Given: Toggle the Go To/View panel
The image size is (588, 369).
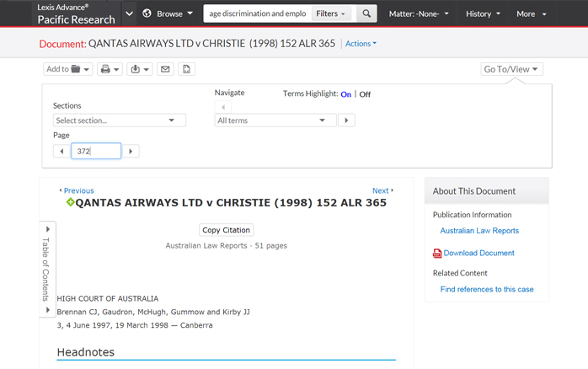Looking at the screenshot, I should coord(512,69).
